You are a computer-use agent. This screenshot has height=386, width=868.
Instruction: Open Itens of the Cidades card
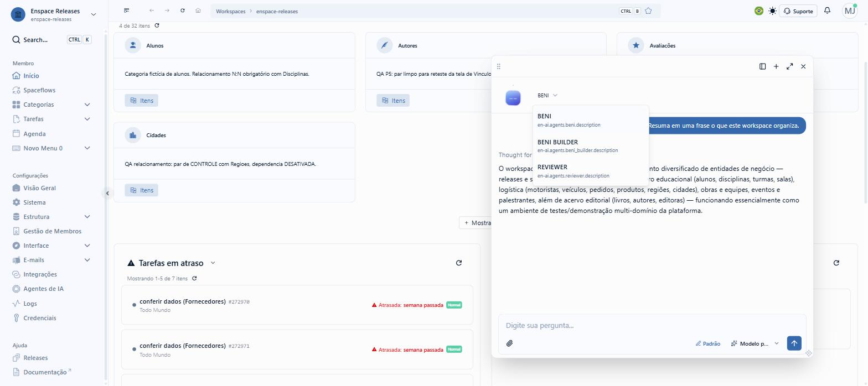[142, 190]
